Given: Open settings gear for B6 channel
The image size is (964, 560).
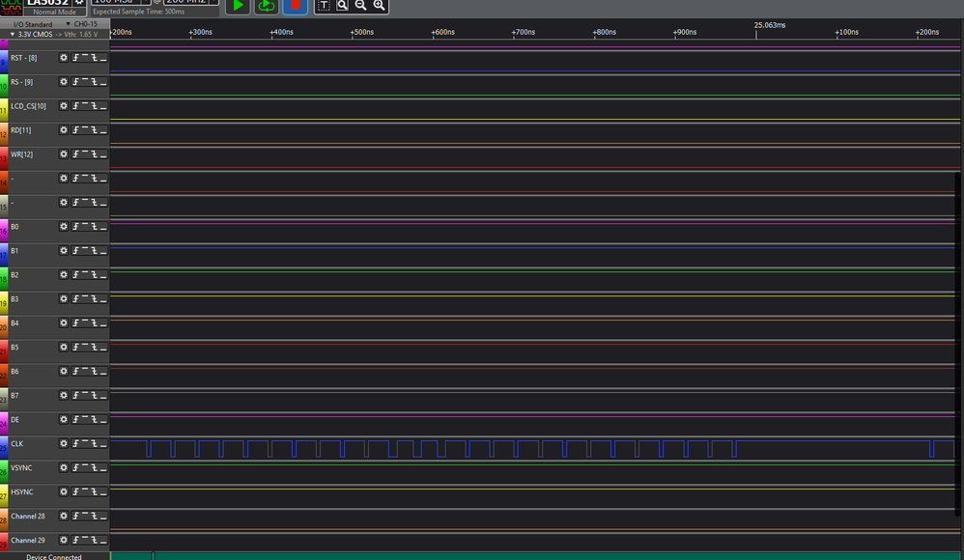Looking at the screenshot, I should tap(64, 372).
